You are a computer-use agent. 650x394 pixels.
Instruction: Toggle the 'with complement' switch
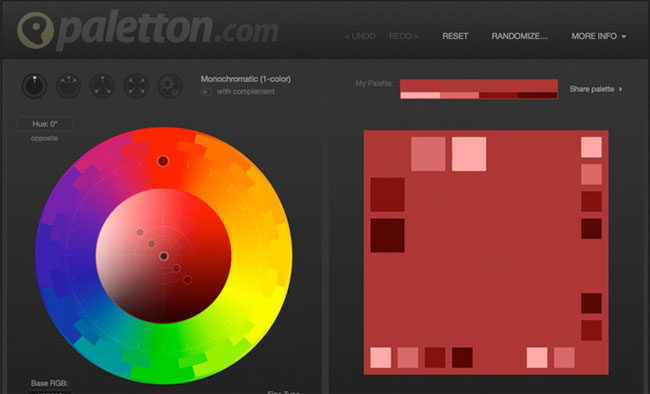[x=206, y=92]
